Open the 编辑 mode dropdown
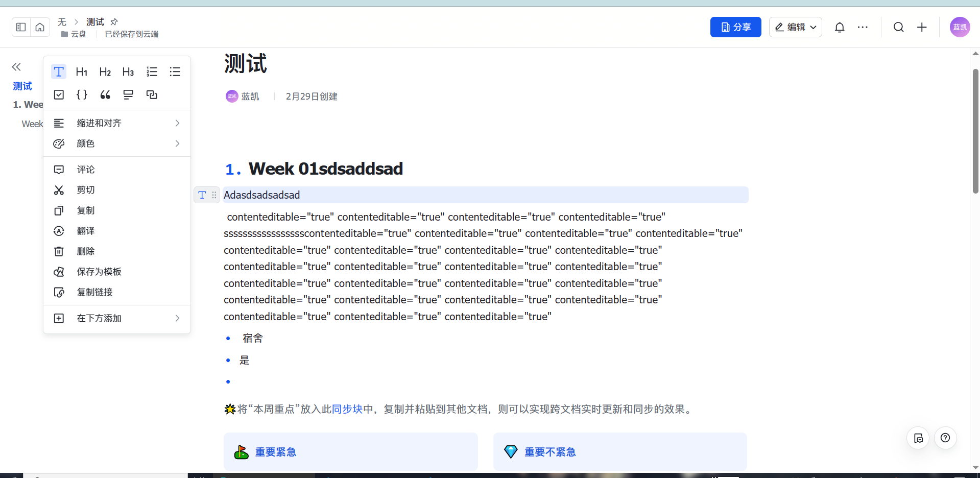This screenshot has width=980, height=478. pos(795,28)
